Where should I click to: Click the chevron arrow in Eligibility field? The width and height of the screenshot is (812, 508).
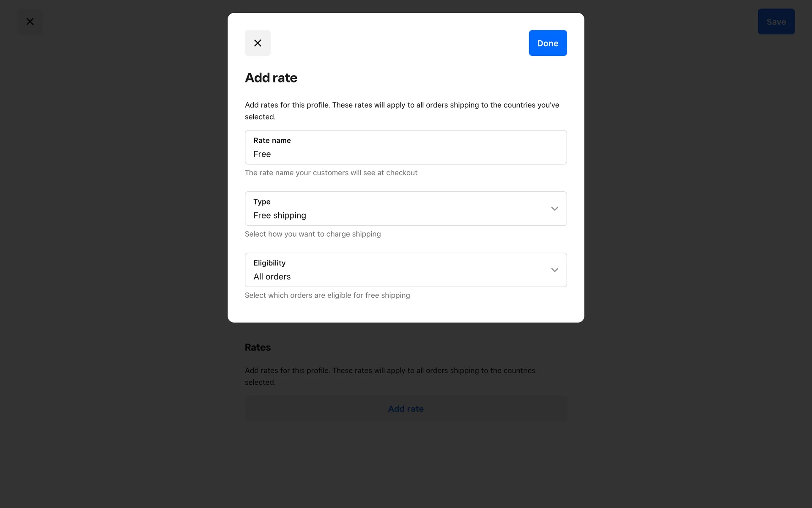tap(554, 270)
